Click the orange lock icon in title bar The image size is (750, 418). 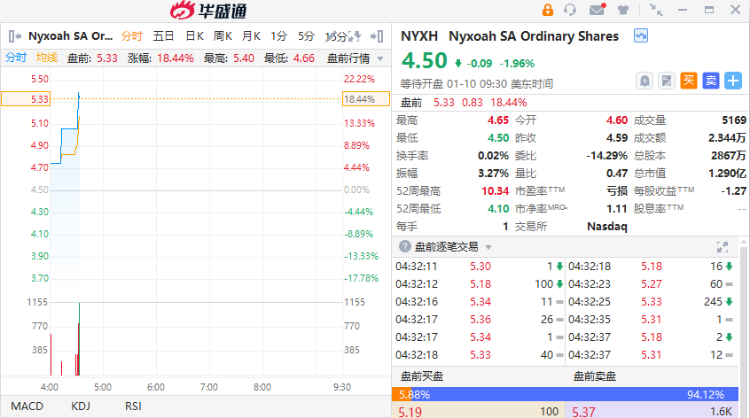point(548,10)
